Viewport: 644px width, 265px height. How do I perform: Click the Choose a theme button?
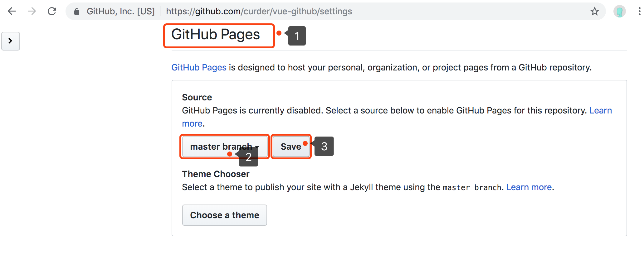[x=224, y=215]
